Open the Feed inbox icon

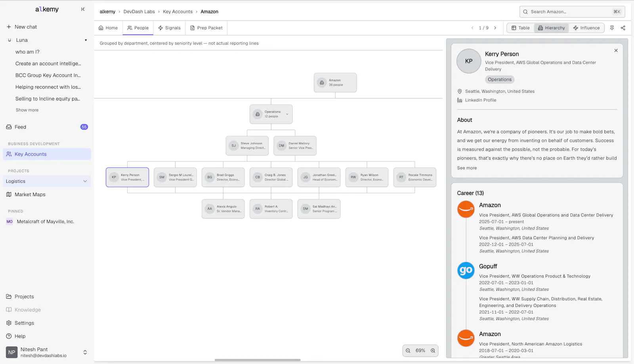coord(9,127)
